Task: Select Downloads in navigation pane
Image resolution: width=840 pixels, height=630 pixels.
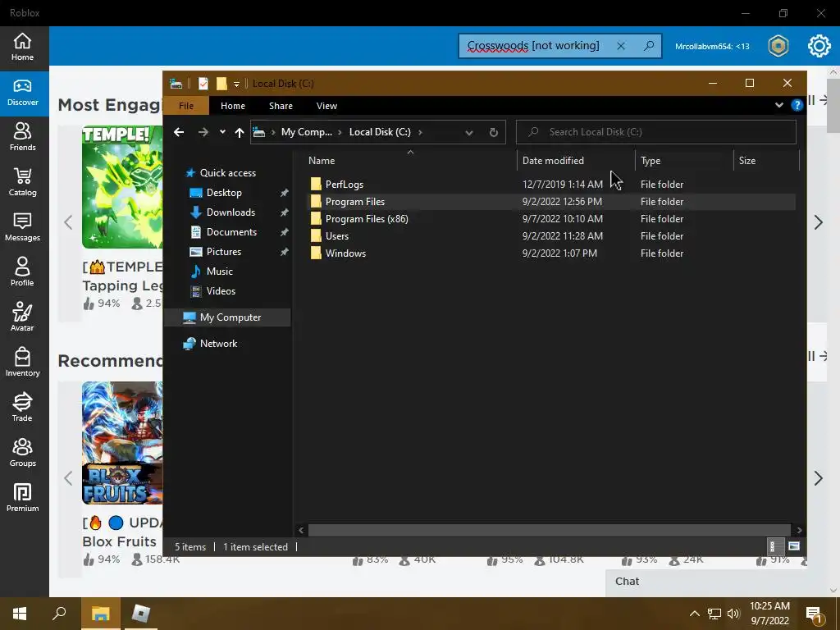Action: [231, 212]
